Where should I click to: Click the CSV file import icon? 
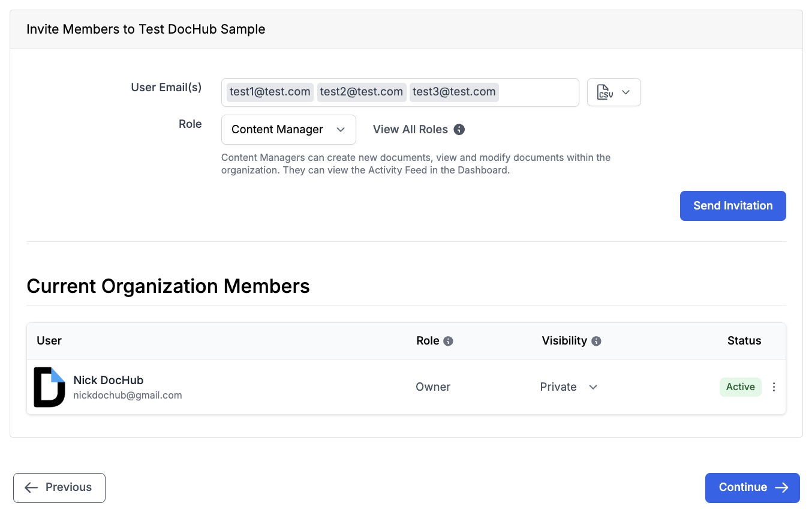[x=605, y=92]
